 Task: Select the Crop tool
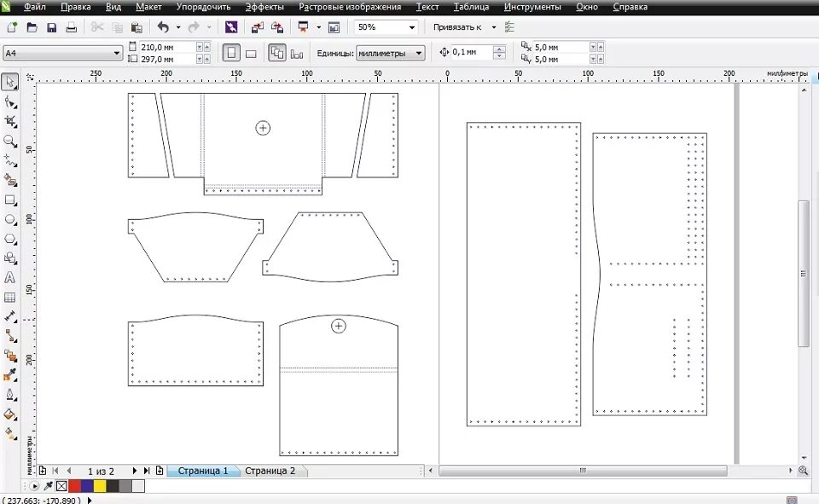tap(10, 122)
